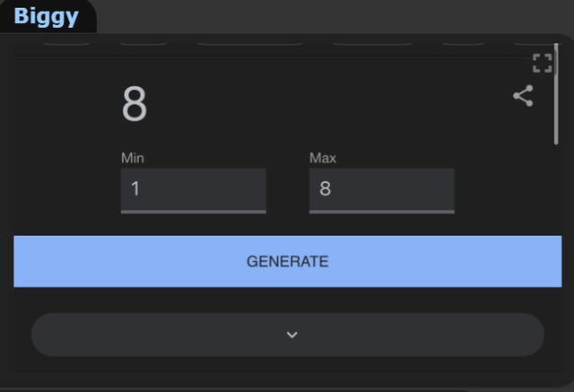This screenshot has height=392, width=574.
Task: Click the underline beneath Max field
Action: pos(382,212)
